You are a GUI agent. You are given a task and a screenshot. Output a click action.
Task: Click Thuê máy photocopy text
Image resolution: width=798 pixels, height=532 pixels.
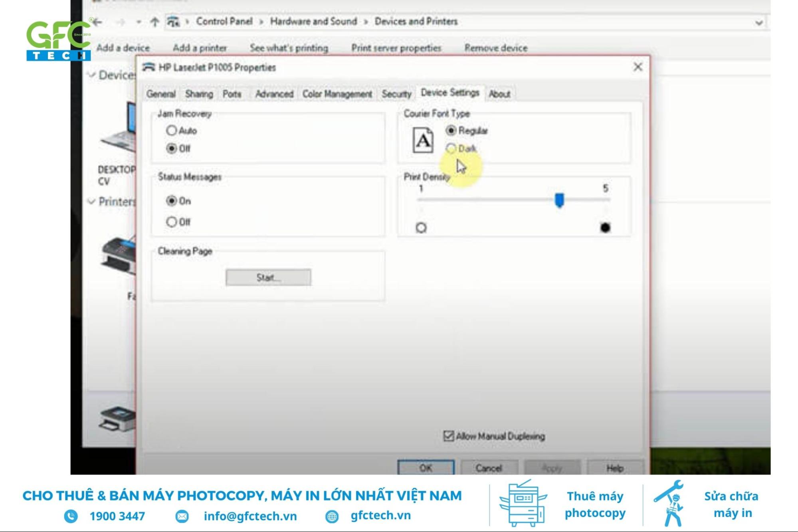coord(595,504)
